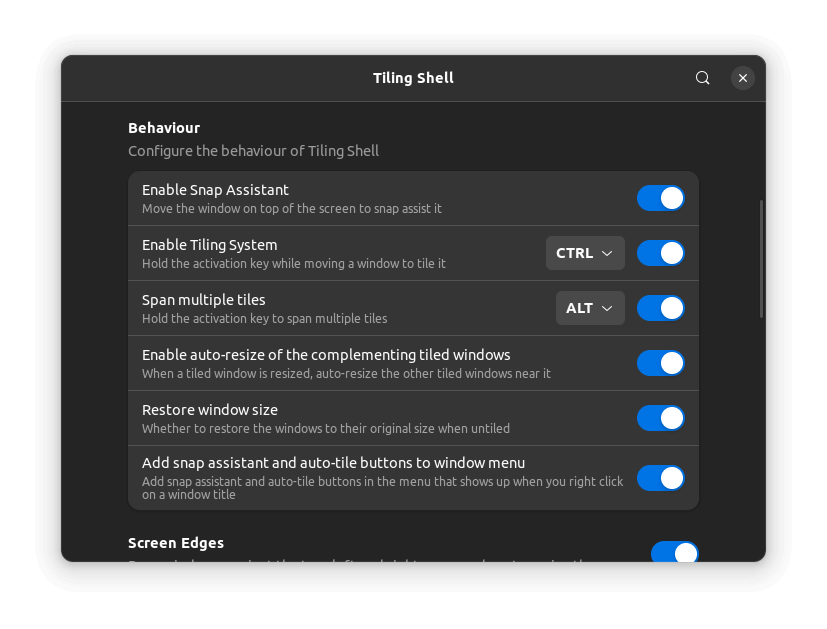The height and width of the screenshot is (629, 827).
Task: Open search in Tiling Shell header
Action: (702, 78)
